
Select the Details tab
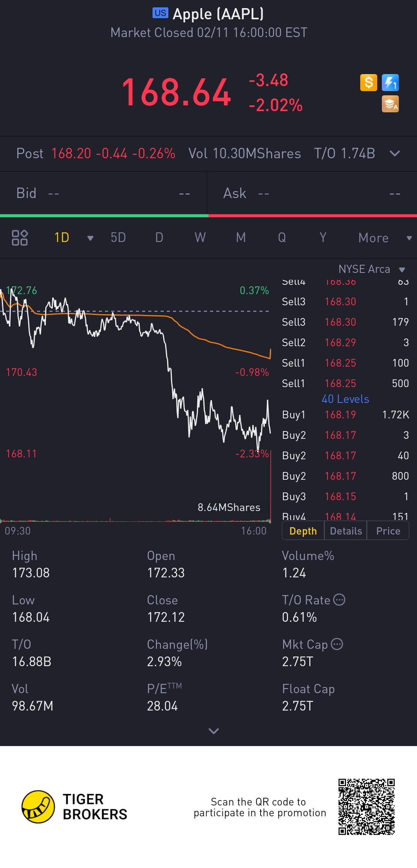pyautogui.click(x=346, y=531)
